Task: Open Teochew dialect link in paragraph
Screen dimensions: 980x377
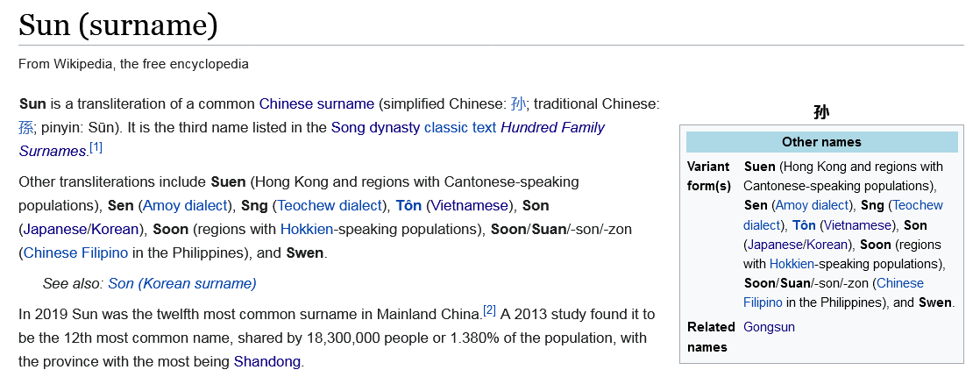Action: tap(330, 206)
